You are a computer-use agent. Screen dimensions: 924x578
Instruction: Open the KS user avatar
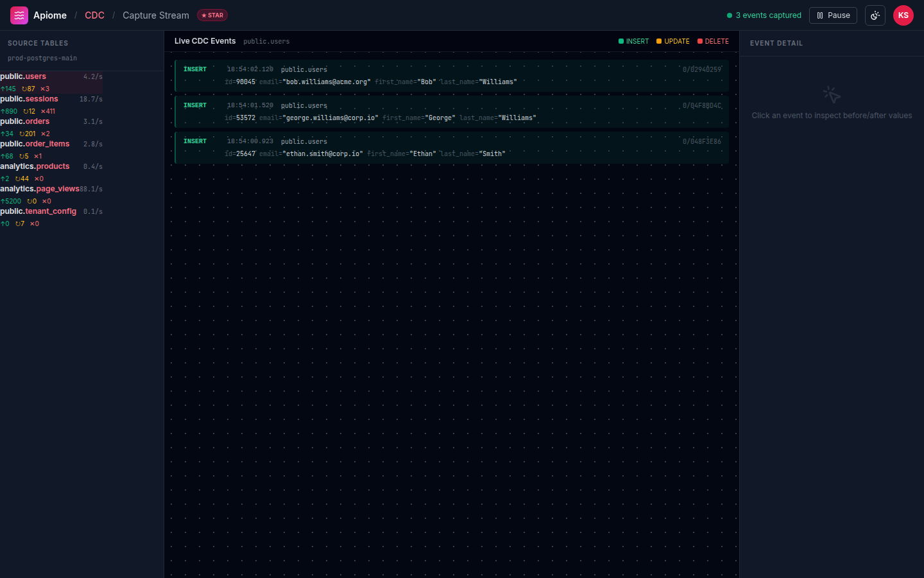[903, 15]
